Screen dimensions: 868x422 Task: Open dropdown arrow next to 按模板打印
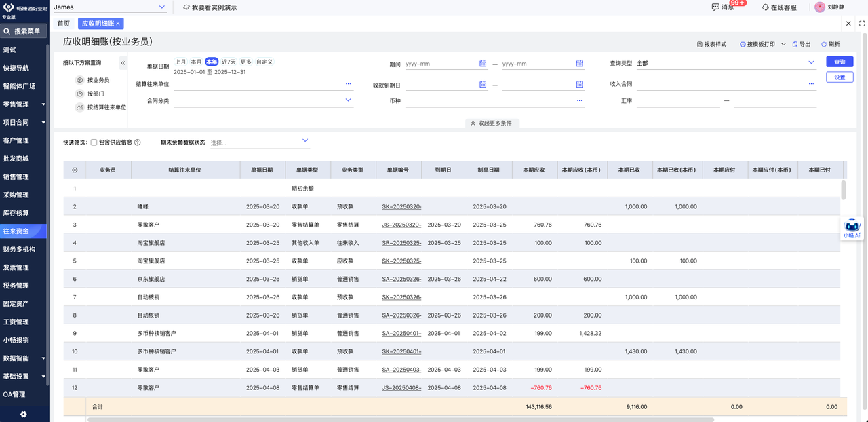pos(783,44)
